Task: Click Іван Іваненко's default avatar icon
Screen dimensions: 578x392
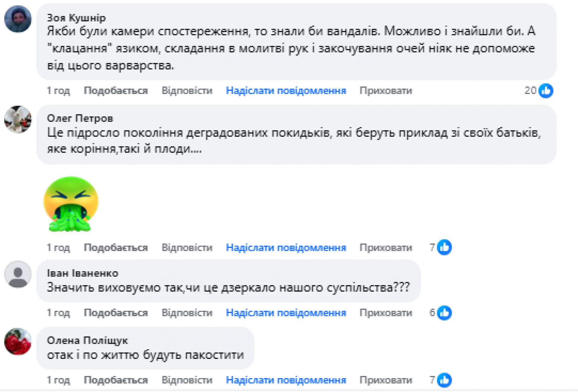Action: pos(18,274)
